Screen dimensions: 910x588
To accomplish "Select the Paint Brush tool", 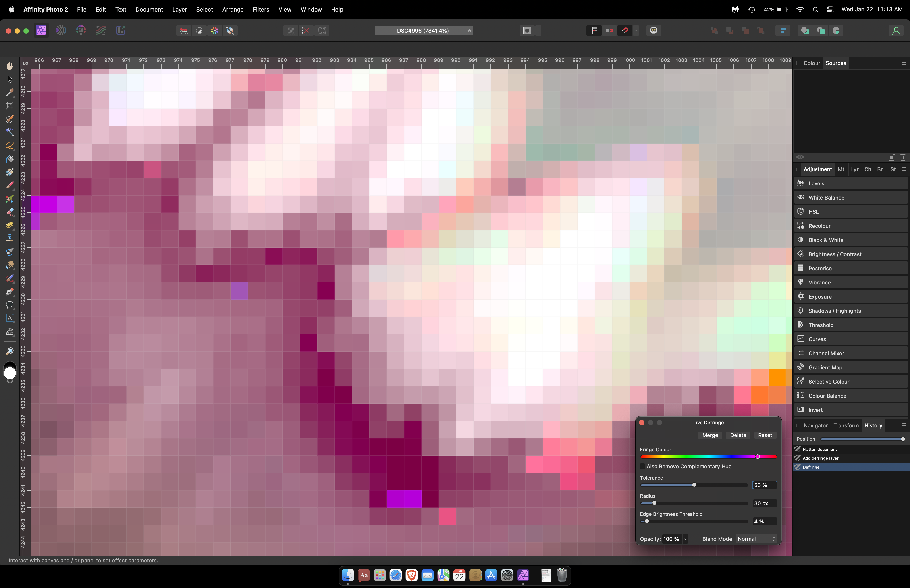I will coord(10,185).
